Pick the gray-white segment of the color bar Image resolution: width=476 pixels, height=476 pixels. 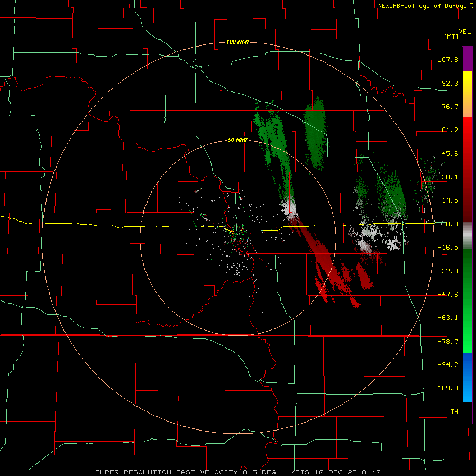(x=467, y=235)
